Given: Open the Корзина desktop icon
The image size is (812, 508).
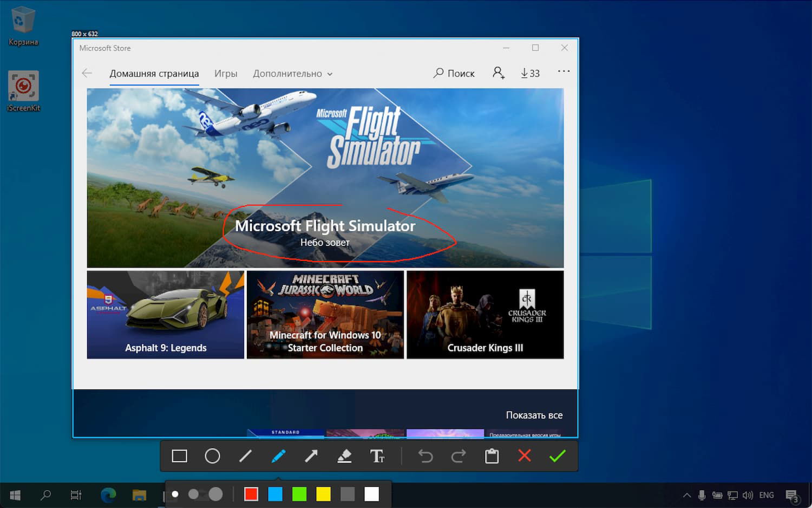Looking at the screenshot, I should tap(23, 26).
